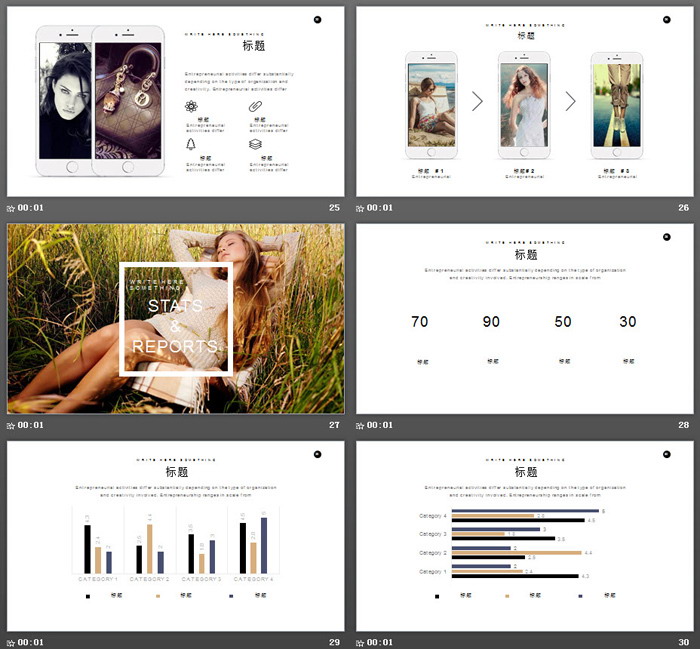Click the transition star icon under slide 27
This screenshot has width=700, height=649.
pyautogui.click(x=11, y=425)
